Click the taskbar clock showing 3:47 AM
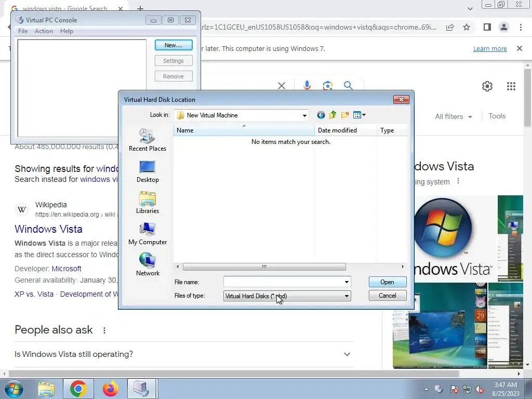Screen dimensions: 532x399 (506, 389)
